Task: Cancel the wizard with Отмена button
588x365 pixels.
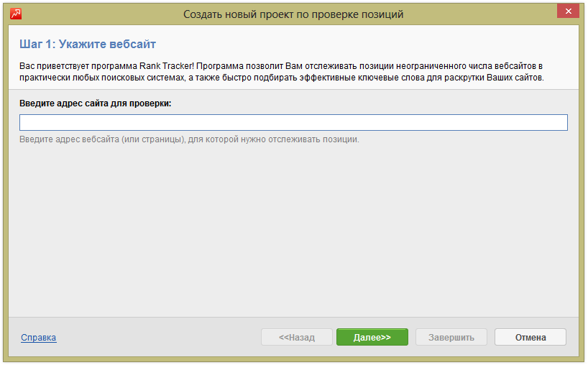Action: [530, 337]
